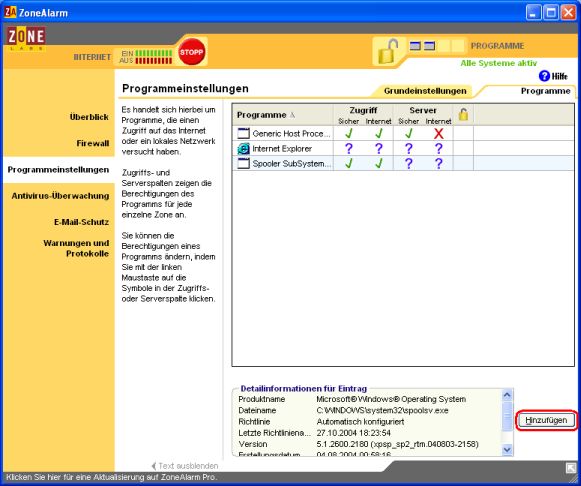Click the ZoneAlarm title bar icon
Viewport: 581px width, 486px height.
(10, 12)
